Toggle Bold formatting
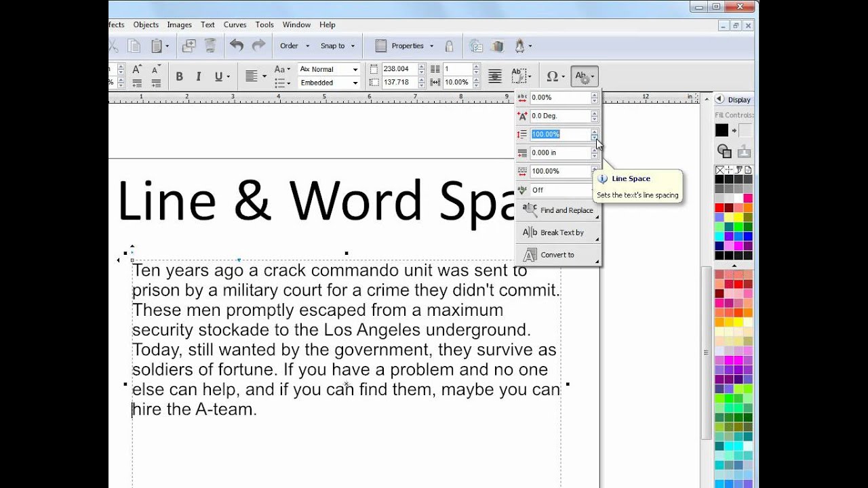Image resolution: width=868 pixels, height=488 pixels. (179, 77)
